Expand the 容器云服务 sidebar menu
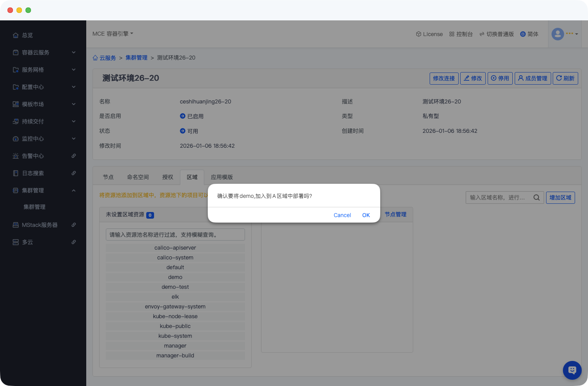 point(43,53)
